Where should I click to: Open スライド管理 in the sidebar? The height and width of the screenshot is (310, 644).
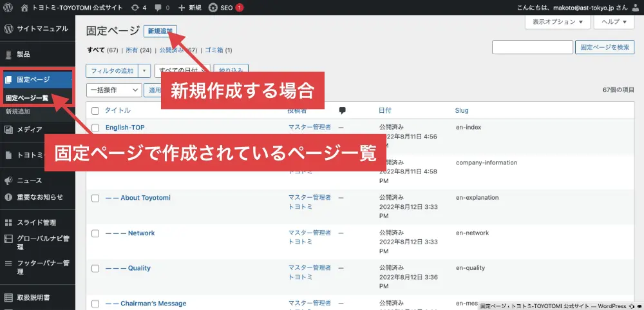tap(37, 222)
